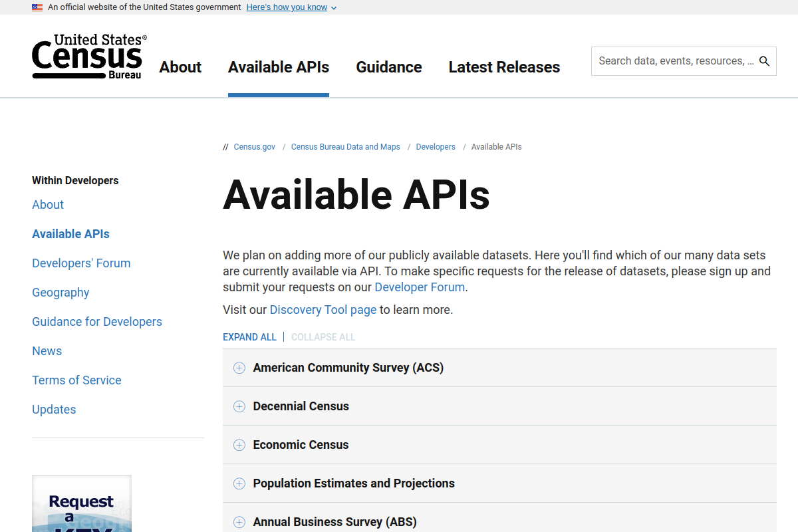Expand Population Estimates and Projections section

point(499,483)
